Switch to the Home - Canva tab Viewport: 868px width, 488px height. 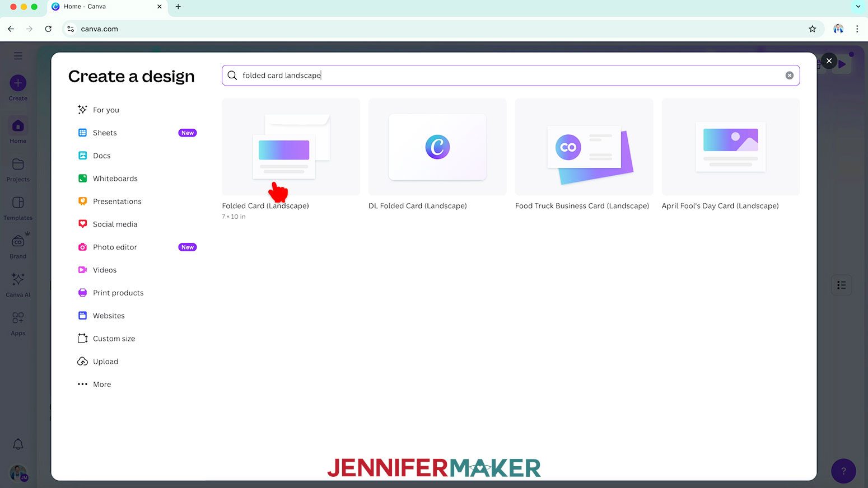[x=106, y=7]
